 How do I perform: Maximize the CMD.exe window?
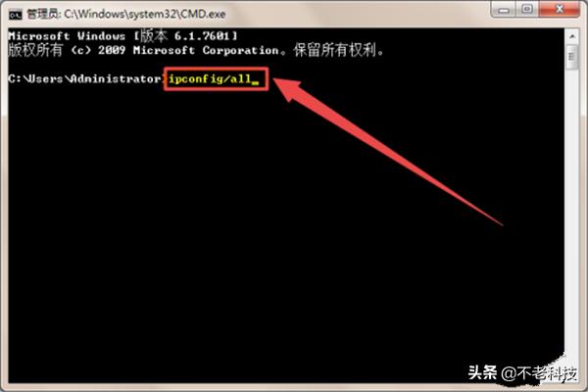tap(527, 9)
